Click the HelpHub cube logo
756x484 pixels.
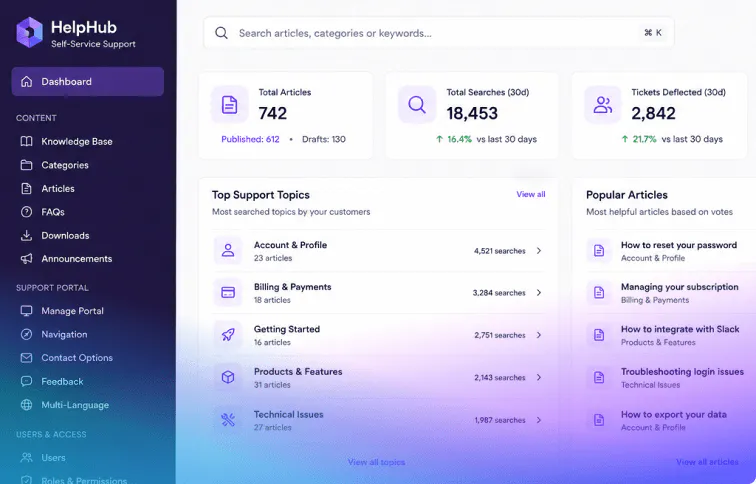(x=29, y=32)
